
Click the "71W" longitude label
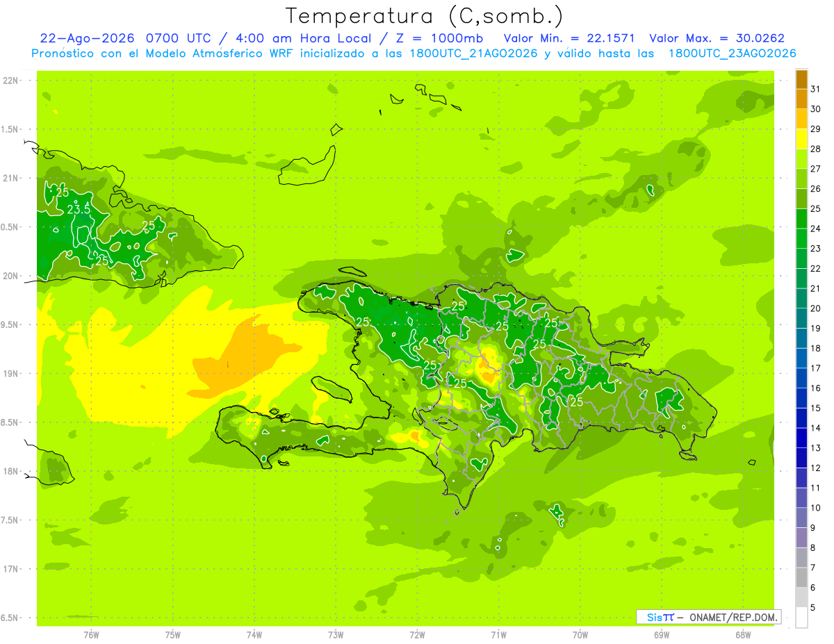[498, 635]
